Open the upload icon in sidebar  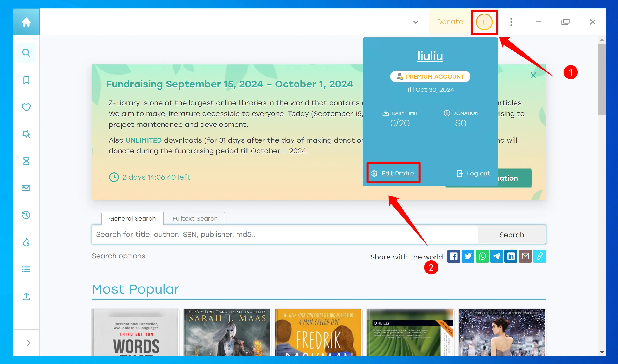click(x=26, y=296)
